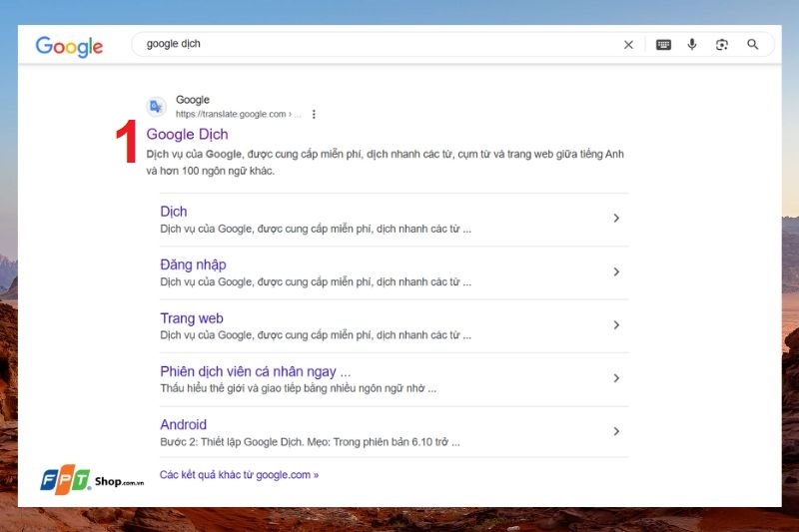
Task: Open the 'Google Dịch' main result link
Action: [x=187, y=134]
